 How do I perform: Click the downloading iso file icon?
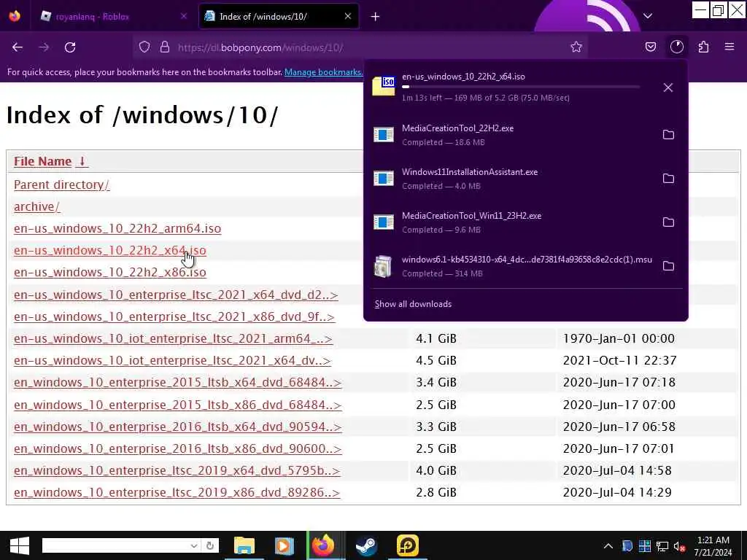click(x=384, y=86)
